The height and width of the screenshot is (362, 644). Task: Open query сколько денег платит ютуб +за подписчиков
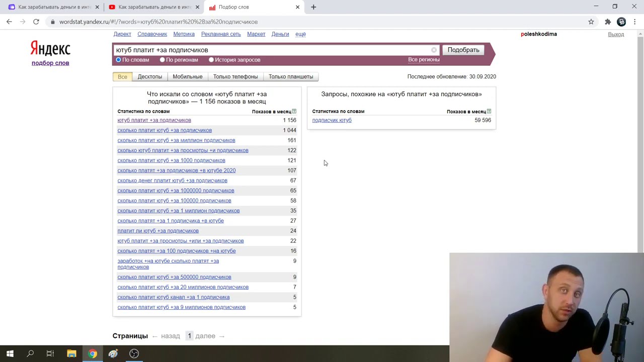172,180
